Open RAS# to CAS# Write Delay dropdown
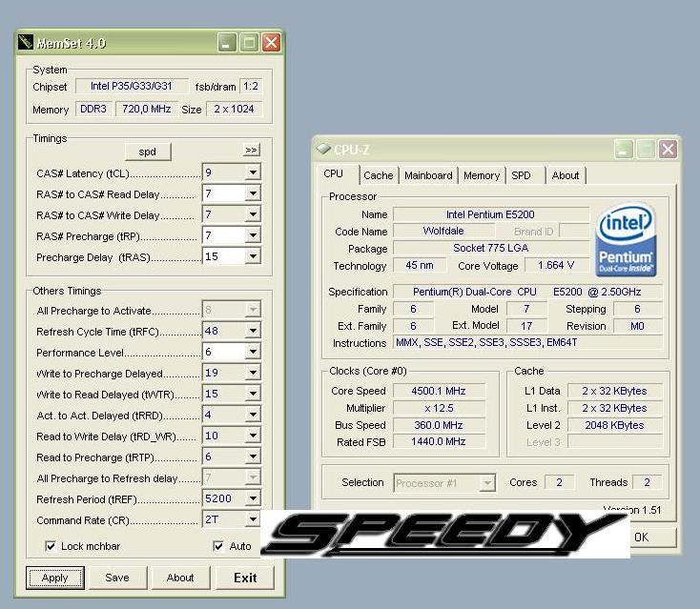This screenshot has width=700, height=609. (253, 214)
